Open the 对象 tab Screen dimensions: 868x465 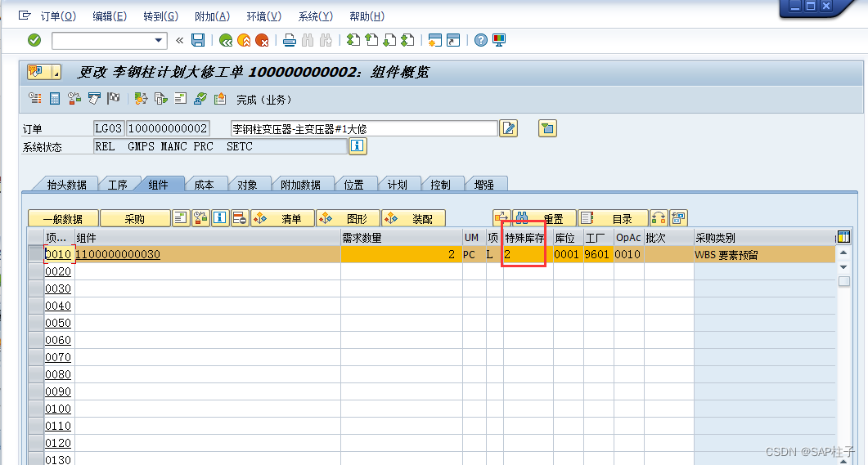[247, 185]
